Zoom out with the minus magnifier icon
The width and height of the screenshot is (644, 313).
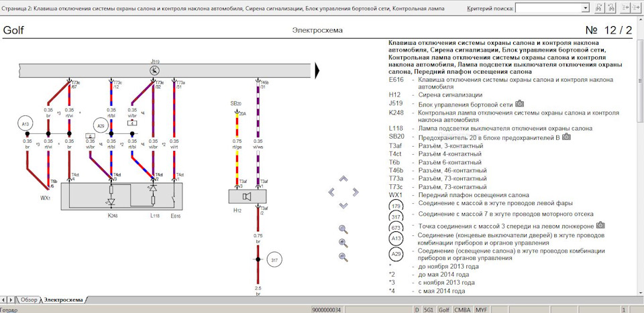pyautogui.click(x=343, y=257)
